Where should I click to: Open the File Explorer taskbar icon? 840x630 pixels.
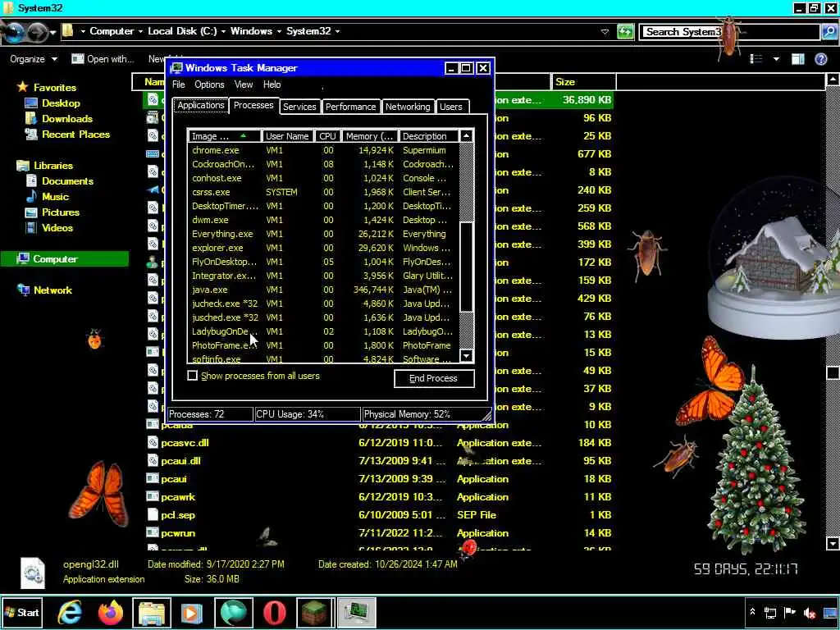[x=152, y=612]
